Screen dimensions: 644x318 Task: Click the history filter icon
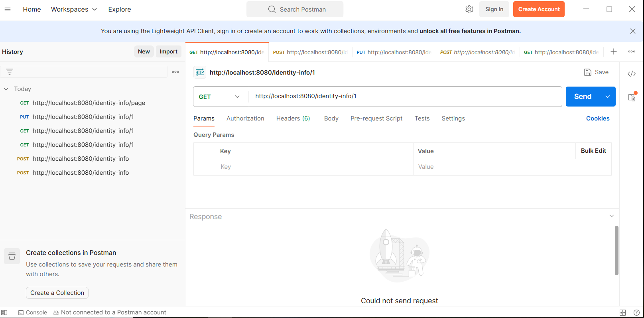click(10, 72)
